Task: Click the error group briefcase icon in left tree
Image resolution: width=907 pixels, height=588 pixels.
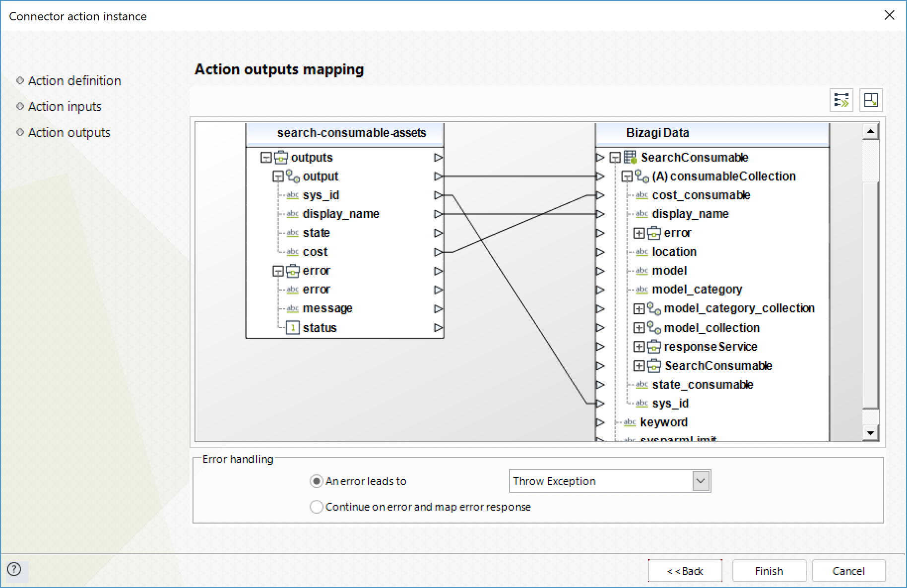Action: coord(293,271)
